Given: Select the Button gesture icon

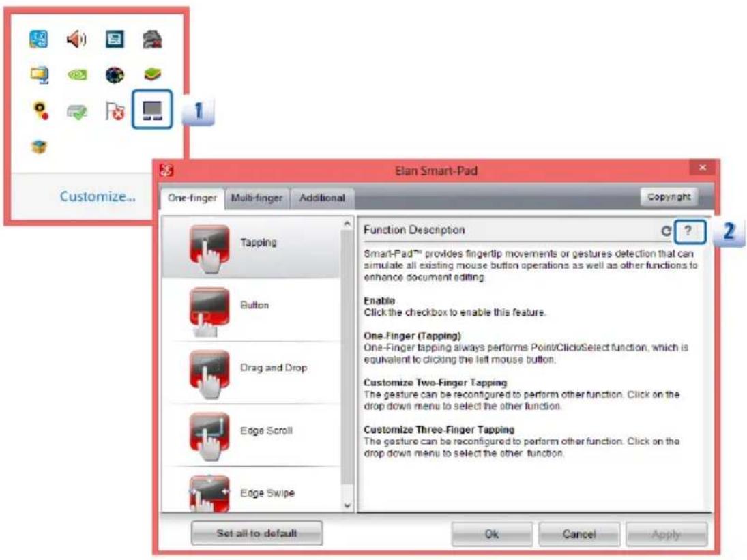Looking at the screenshot, I should click(209, 312).
